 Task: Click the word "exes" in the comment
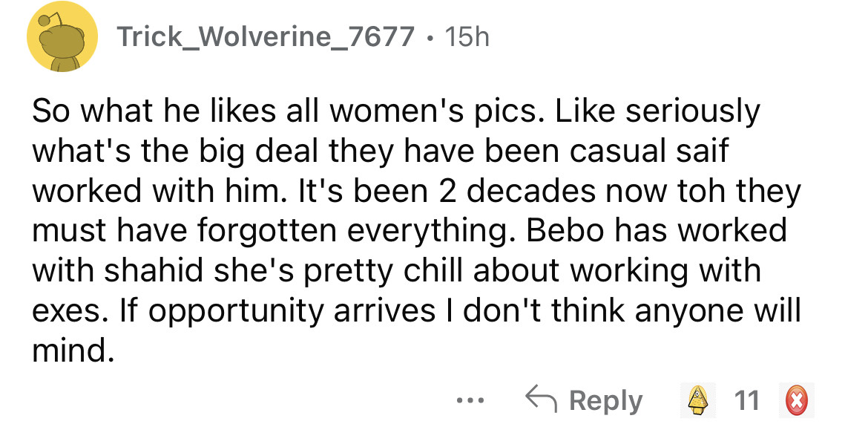pyautogui.click(x=69, y=309)
